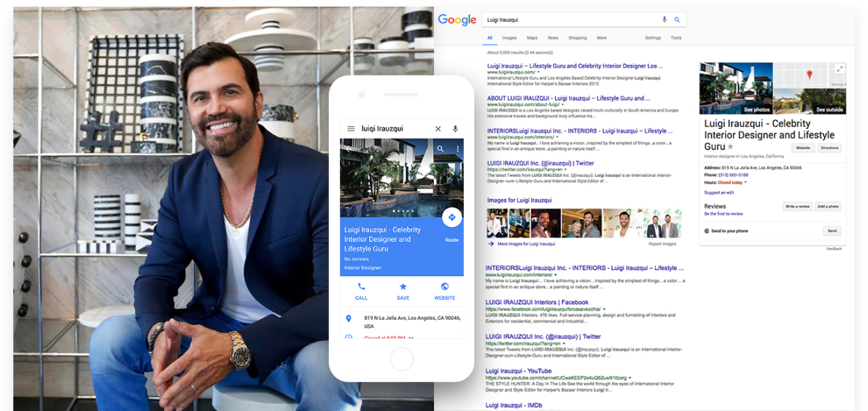The height and width of the screenshot is (411, 868).
Task: Click the phone number (310) 600-0188
Action: coord(733,175)
